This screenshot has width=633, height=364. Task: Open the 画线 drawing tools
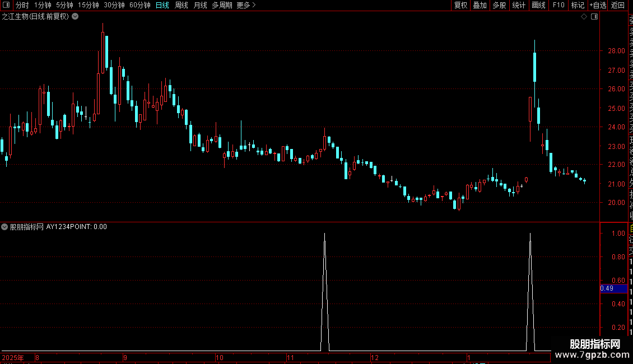538,5
